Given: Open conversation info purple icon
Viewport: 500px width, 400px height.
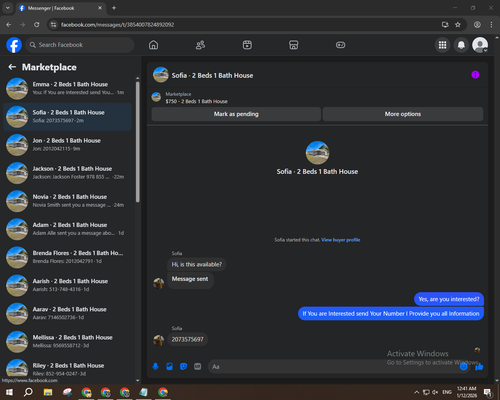Looking at the screenshot, I should coord(475,75).
